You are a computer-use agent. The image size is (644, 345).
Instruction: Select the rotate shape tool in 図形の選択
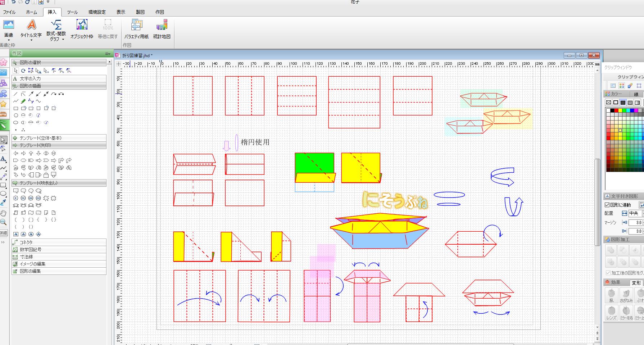[23, 71]
